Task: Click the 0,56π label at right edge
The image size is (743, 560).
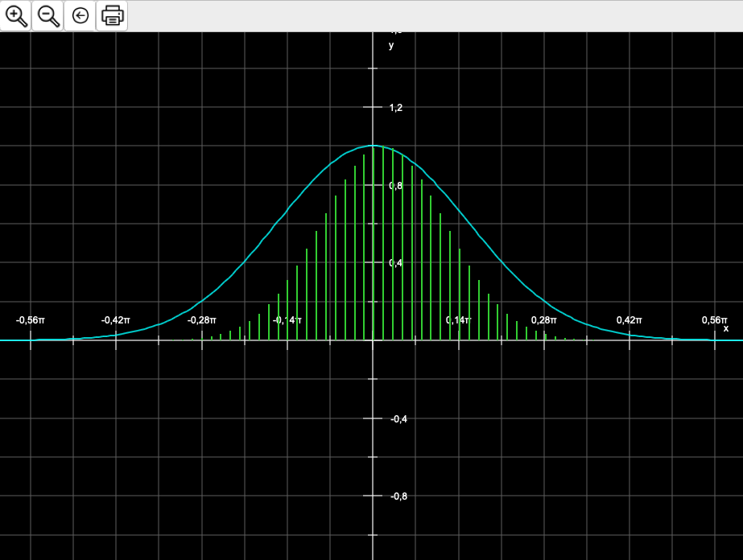Action: (714, 320)
